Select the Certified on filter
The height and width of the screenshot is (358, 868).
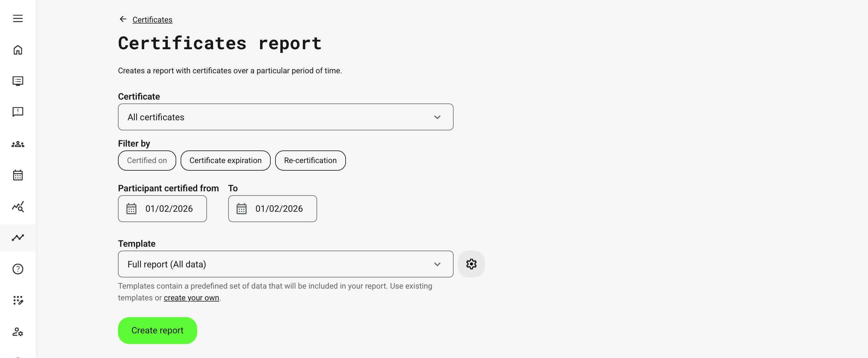[x=147, y=161]
